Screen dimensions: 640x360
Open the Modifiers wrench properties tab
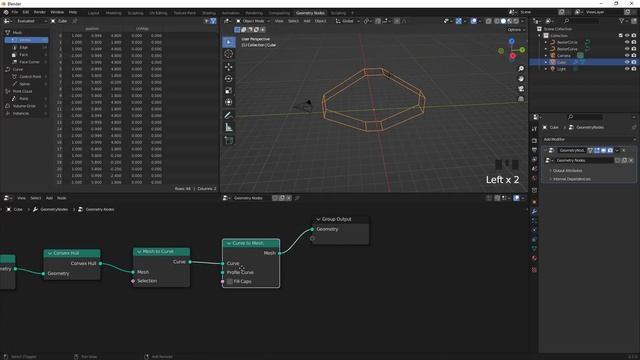pyautogui.click(x=534, y=211)
